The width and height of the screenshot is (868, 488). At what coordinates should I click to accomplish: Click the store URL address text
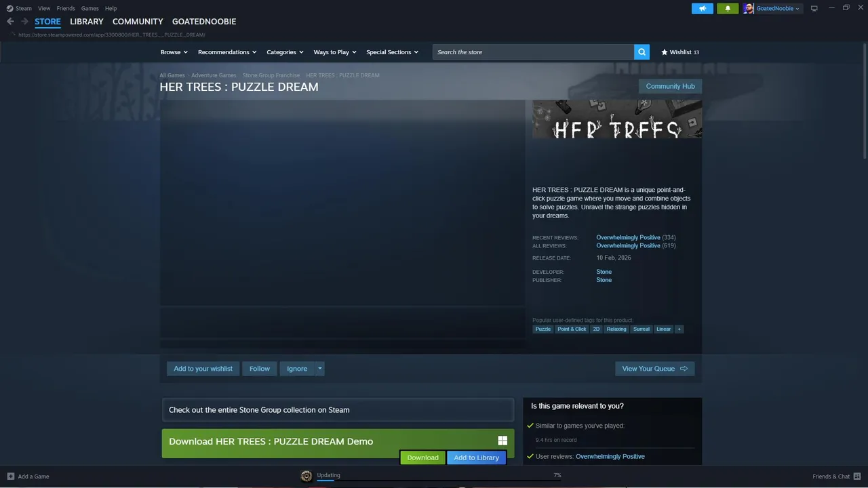(111, 35)
